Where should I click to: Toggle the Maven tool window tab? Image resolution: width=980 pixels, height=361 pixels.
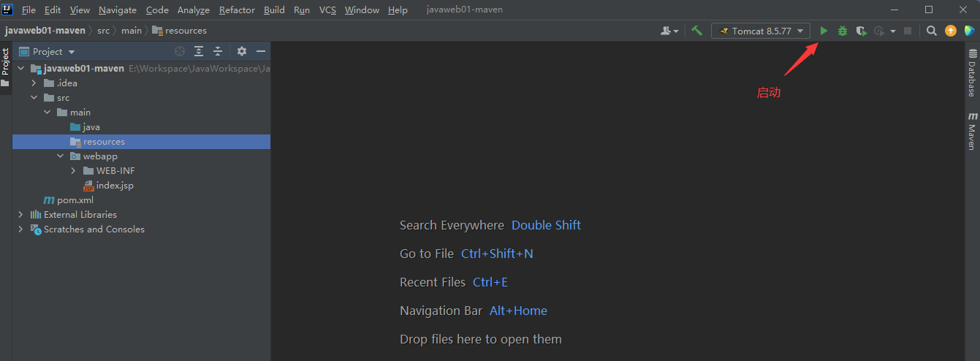coord(972,132)
